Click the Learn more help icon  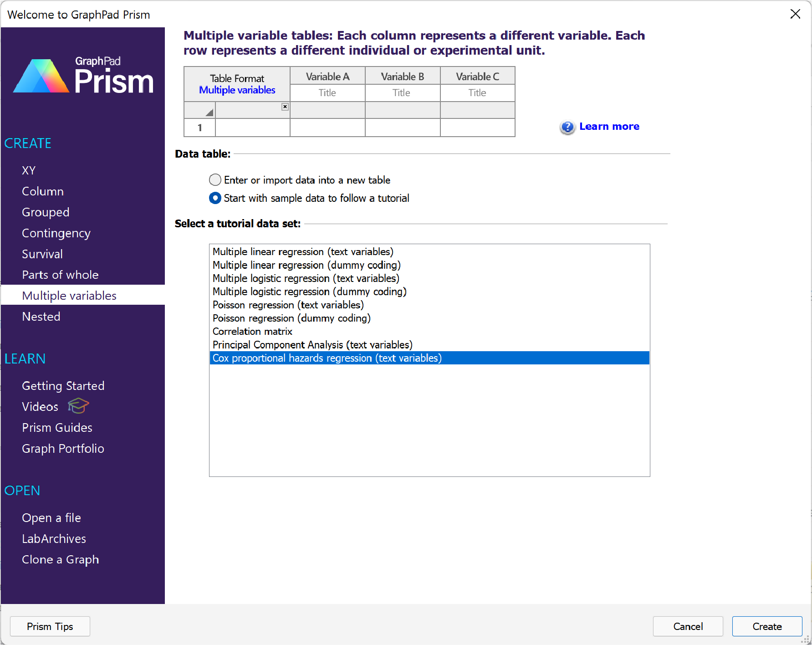coord(567,127)
